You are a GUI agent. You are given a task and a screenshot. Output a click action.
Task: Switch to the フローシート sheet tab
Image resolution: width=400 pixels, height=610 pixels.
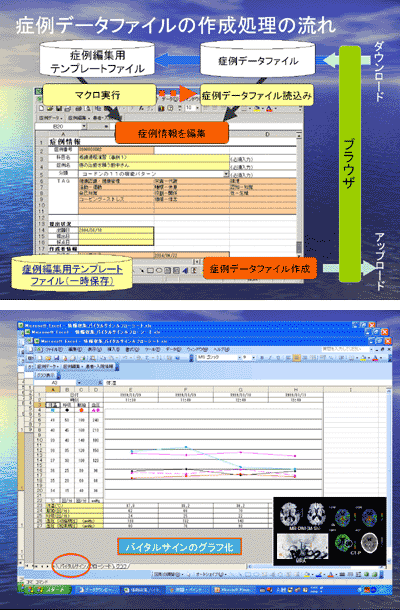pyautogui.click(x=100, y=566)
